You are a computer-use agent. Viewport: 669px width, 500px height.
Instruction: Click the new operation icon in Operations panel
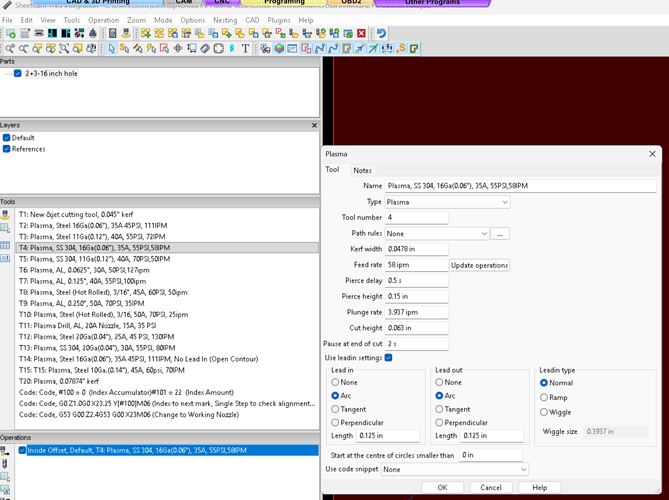(5, 451)
